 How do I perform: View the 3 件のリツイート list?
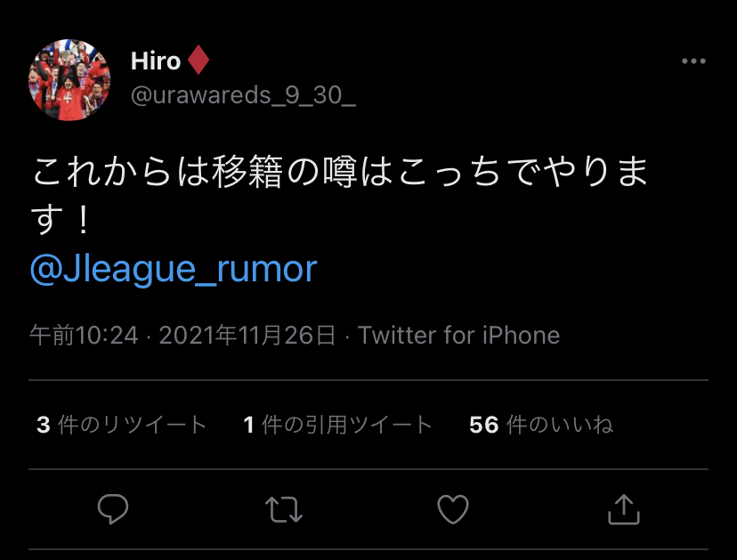point(121,425)
